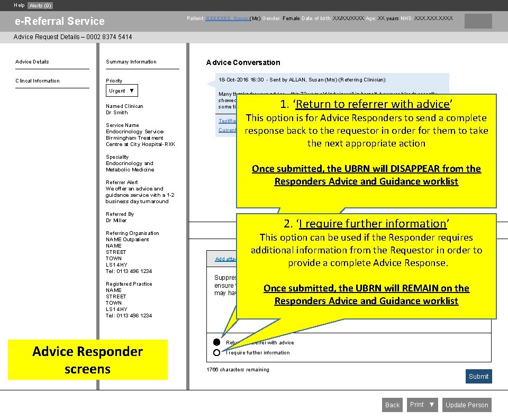The image size is (508, 420).
Task: Click the Add attachment link
Action: (x=225, y=259)
